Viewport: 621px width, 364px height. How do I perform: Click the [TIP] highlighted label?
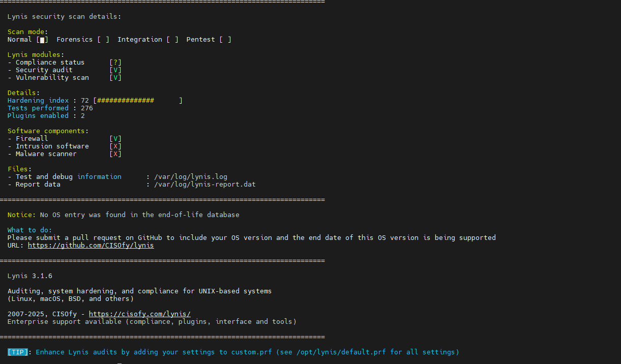coord(18,352)
